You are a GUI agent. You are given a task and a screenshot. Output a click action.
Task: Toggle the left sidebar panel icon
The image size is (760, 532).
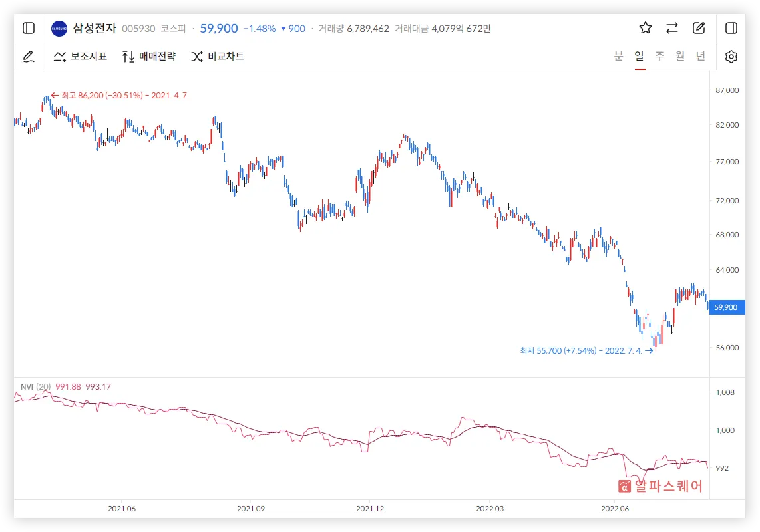click(x=29, y=28)
